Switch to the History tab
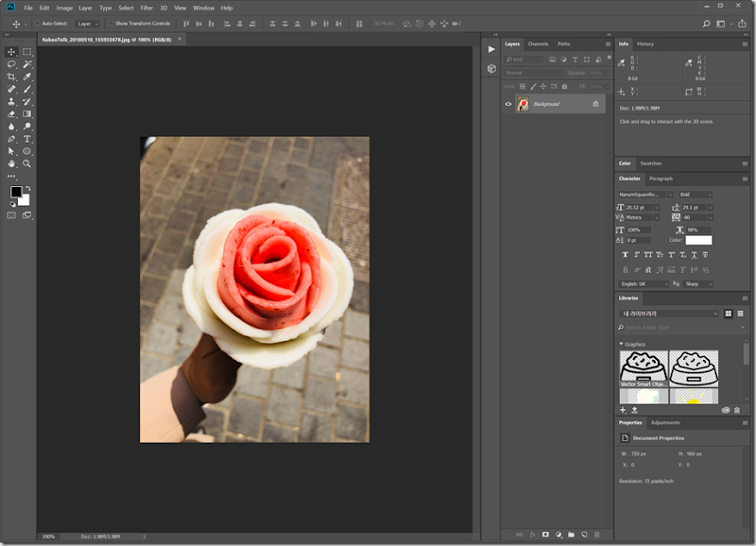 click(645, 43)
